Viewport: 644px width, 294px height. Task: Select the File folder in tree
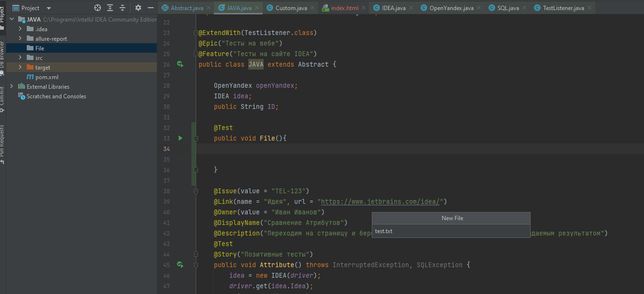82,48
